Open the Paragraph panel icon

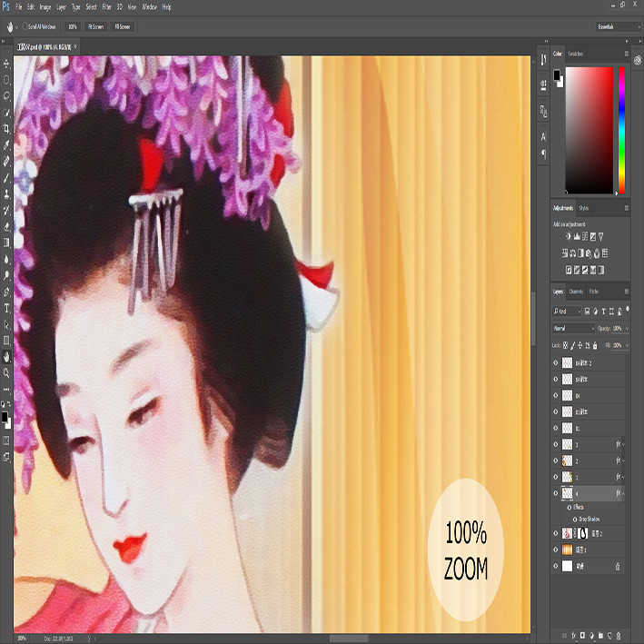pos(543,154)
